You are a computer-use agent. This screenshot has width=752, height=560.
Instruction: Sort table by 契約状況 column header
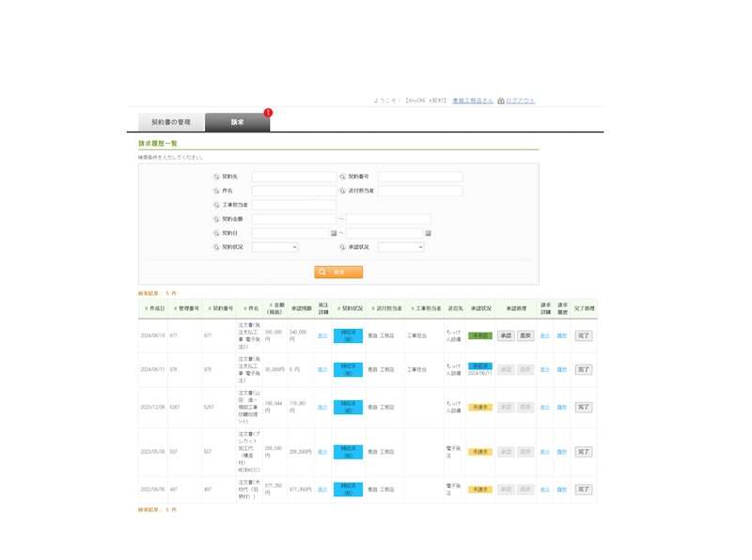click(x=348, y=308)
